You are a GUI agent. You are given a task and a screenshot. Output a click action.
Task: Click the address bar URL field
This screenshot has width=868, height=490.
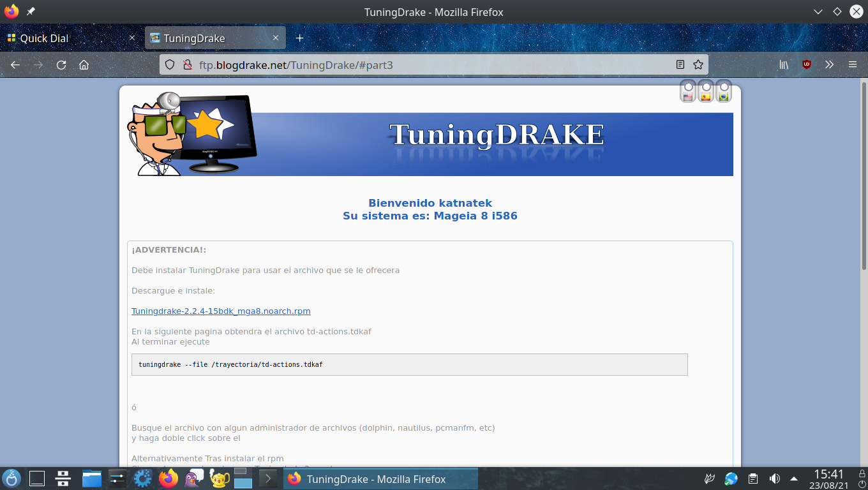(434, 64)
